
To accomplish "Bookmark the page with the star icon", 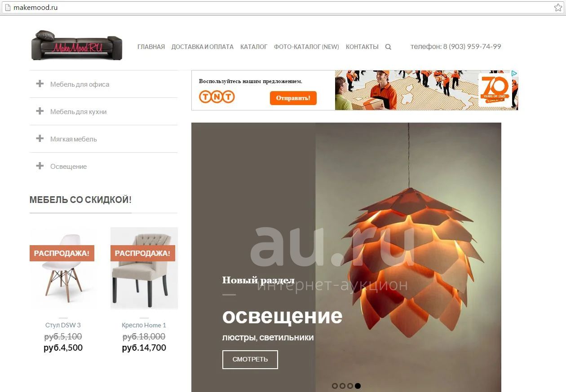I will click(558, 8).
